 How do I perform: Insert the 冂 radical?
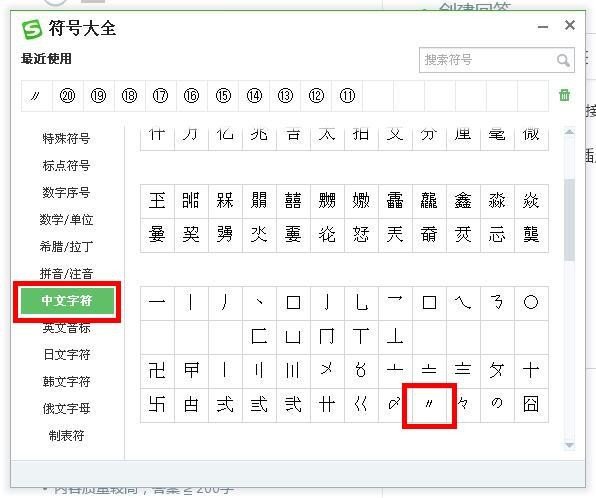coord(327,337)
